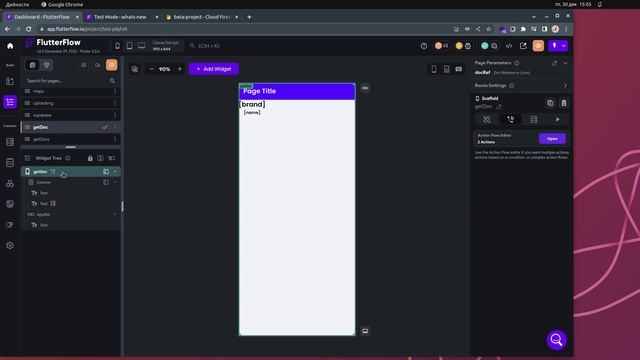
Task: Open the Animations play tab in right panel
Action: [x=558, y=119]
